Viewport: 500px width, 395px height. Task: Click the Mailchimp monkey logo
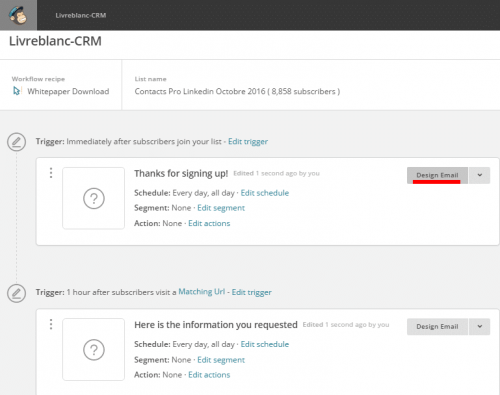tap(18, 15)
